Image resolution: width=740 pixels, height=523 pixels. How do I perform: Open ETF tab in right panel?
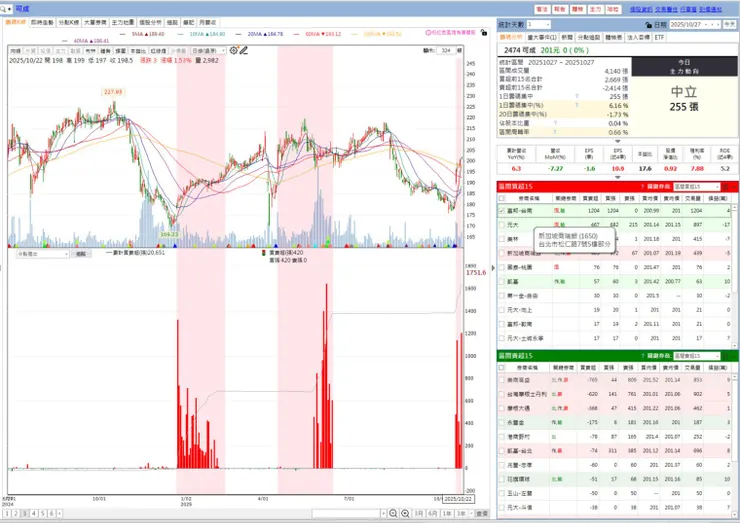coord(659,37)
